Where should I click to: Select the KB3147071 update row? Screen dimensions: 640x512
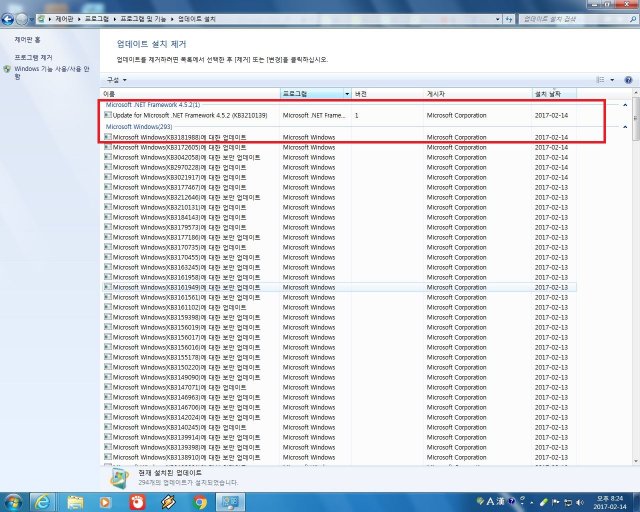pos(339,387)
